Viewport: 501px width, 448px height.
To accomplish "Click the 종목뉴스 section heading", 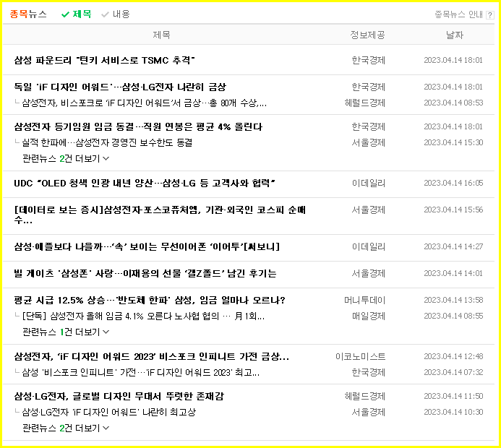I will pos(28,14).
